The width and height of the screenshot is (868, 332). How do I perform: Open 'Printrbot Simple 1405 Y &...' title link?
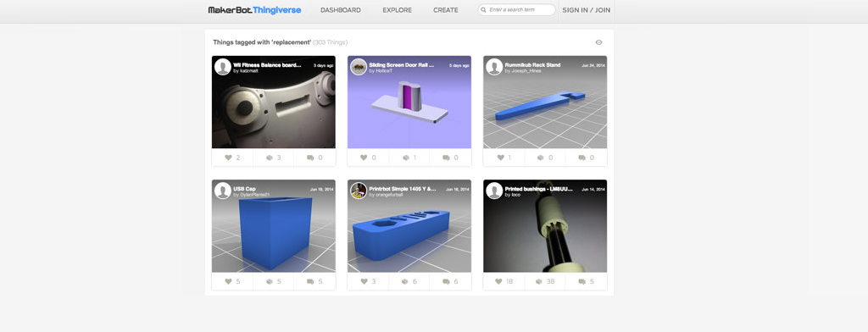pyautogui.click(x=403, y=189)
